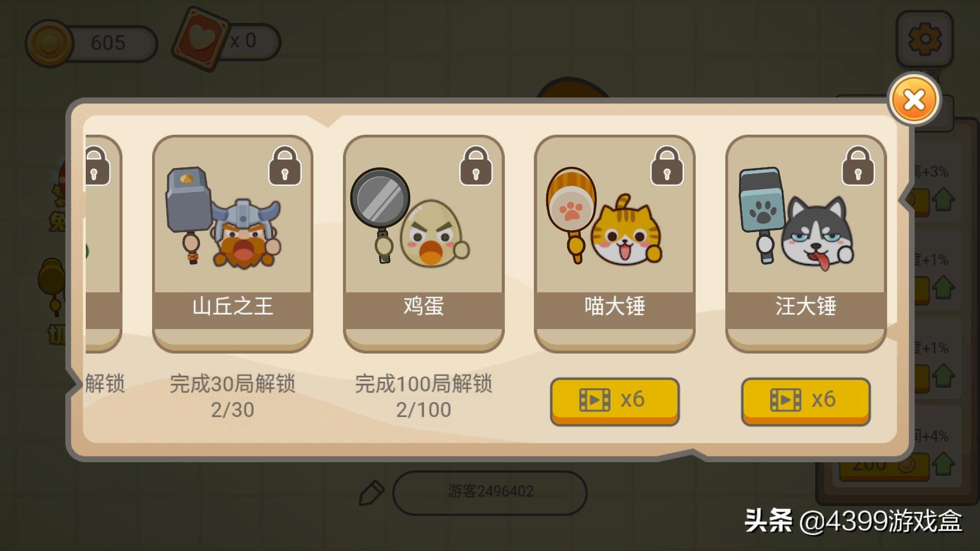This screenshot has width=980, height=551.
Task: Tap the 605 coin counter
Action: point(108,43)
